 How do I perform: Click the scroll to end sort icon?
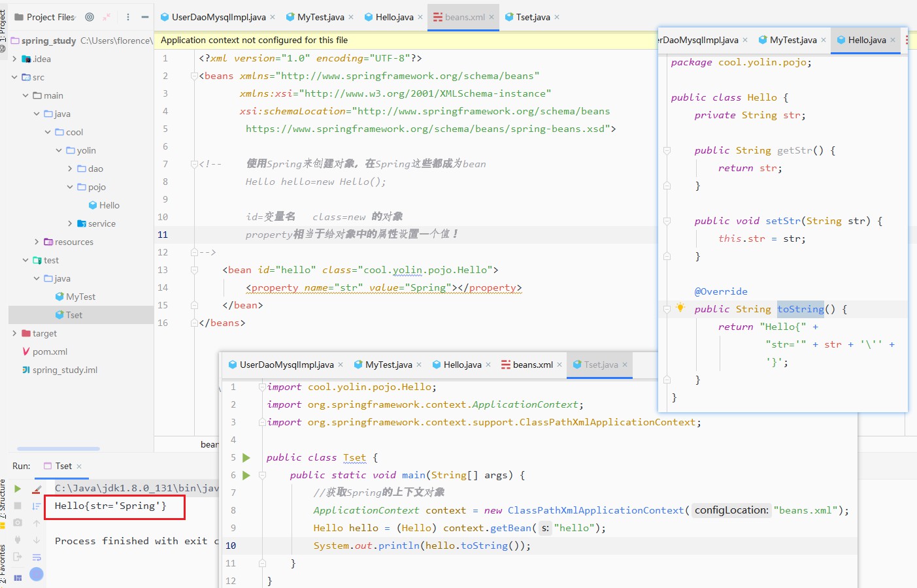(37, 506)
